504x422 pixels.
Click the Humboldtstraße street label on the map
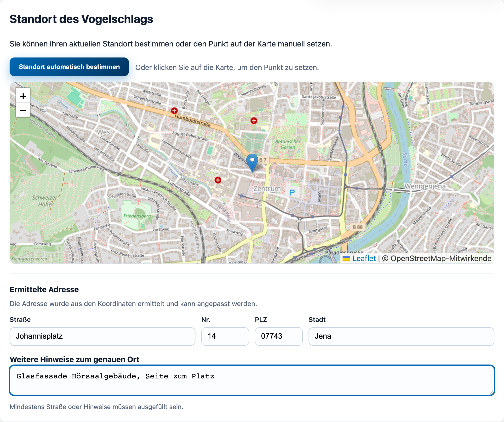click(x=193, y=121)
